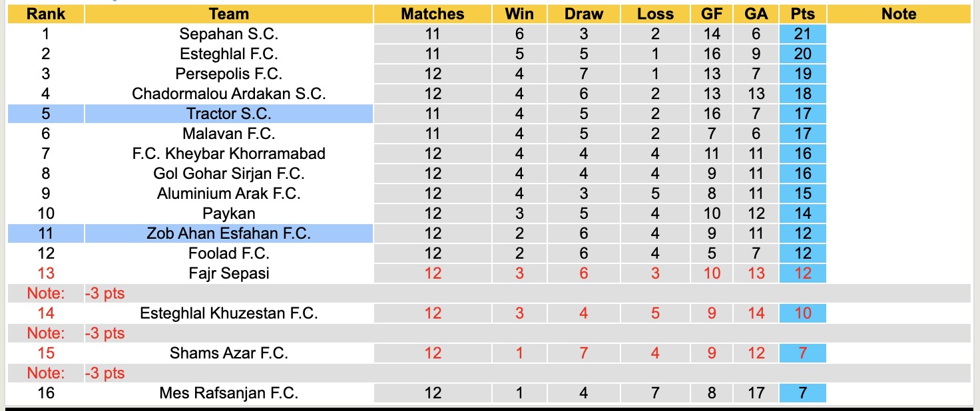Image resolution: width=980 pixels, height=411 pixels.
Task: Click Esteghlal Khuzestan's 10 points cell
Action: (802, 313)
